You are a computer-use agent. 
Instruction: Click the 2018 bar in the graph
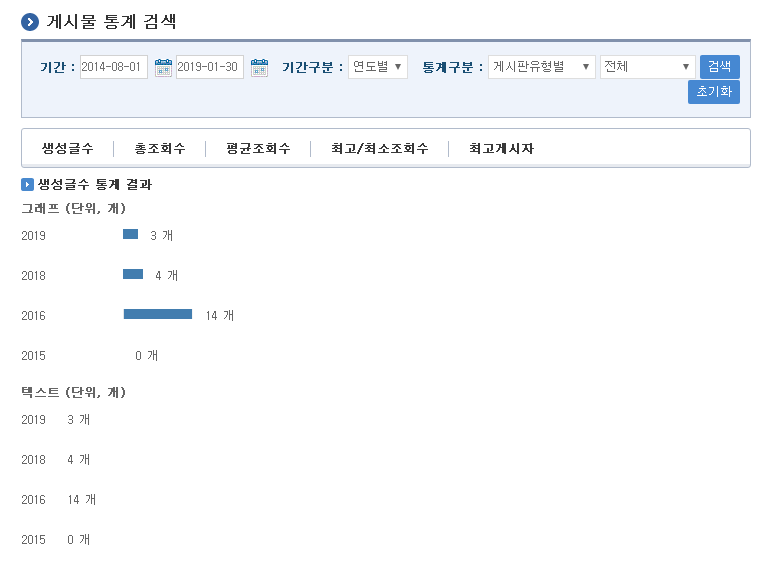pos(133,274)
